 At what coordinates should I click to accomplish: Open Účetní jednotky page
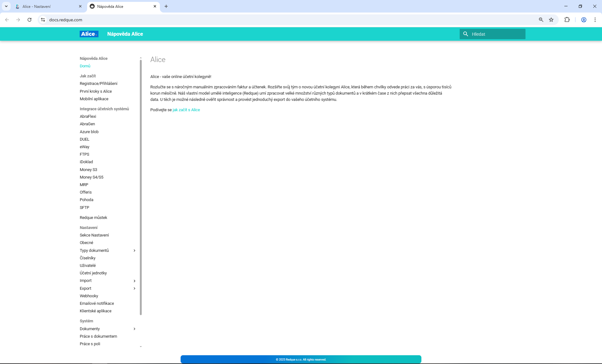click(x=93, y=273)
